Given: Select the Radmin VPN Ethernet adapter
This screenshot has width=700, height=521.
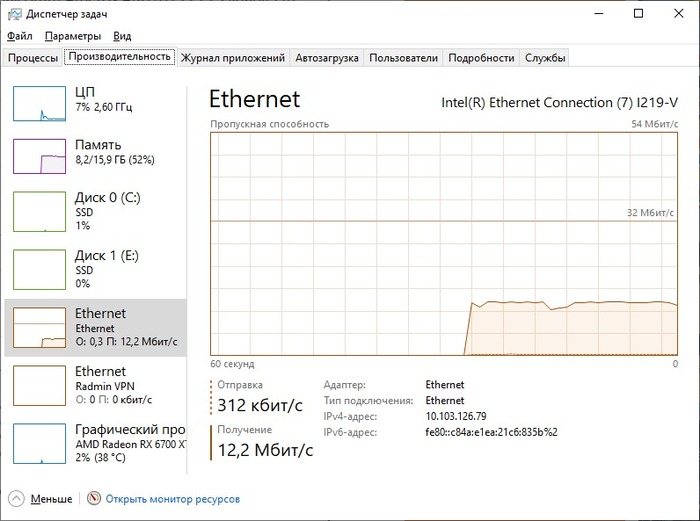Looking at the screenshot, I should click(39, 385).
